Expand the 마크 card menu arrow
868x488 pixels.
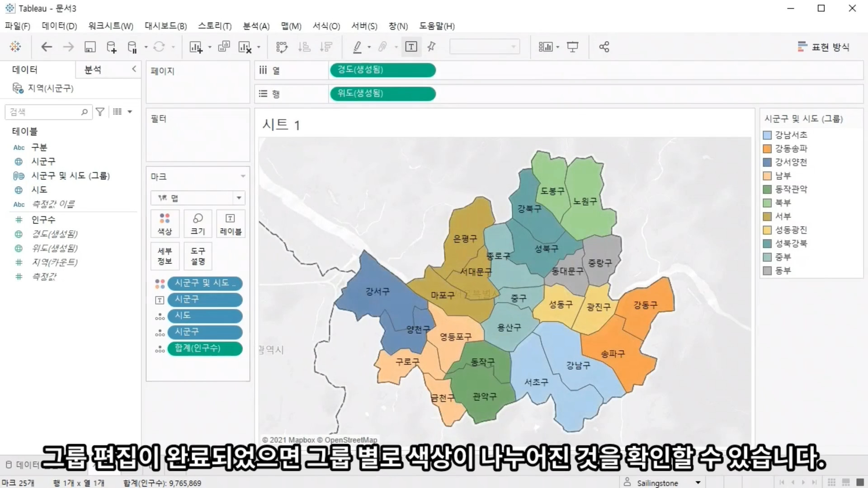pos(243,176)
